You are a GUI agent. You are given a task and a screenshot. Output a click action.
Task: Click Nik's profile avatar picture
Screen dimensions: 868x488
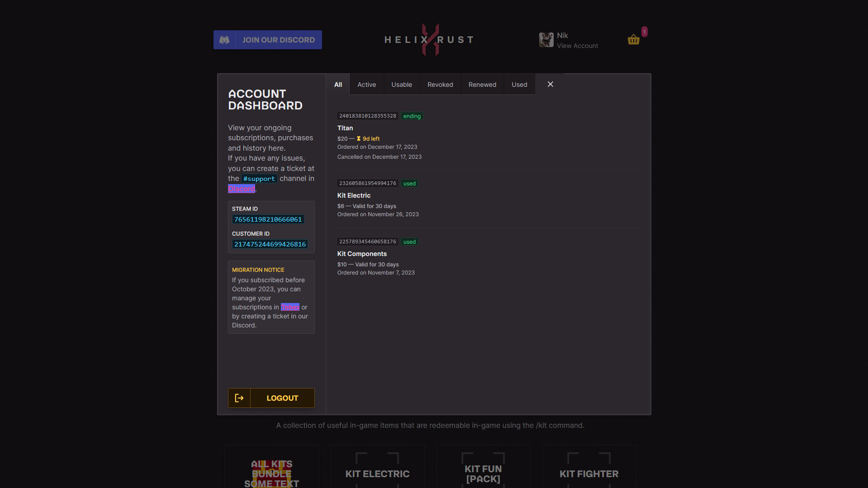click(546, 40)
